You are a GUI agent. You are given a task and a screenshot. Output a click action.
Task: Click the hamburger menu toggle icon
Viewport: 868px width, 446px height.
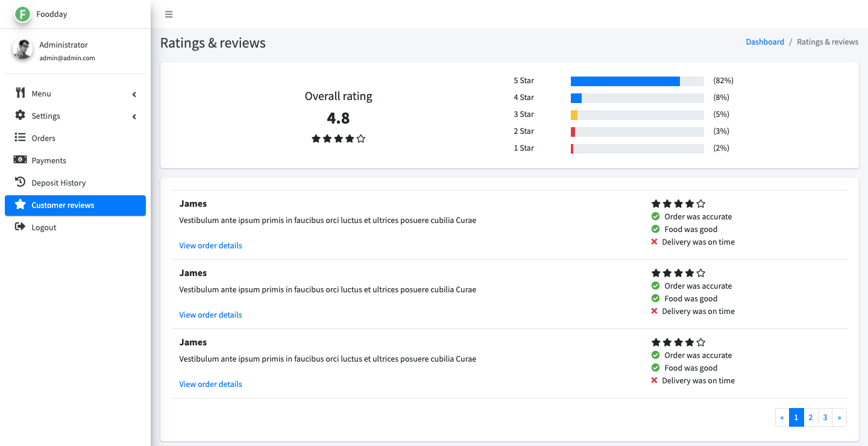(169, 14)
